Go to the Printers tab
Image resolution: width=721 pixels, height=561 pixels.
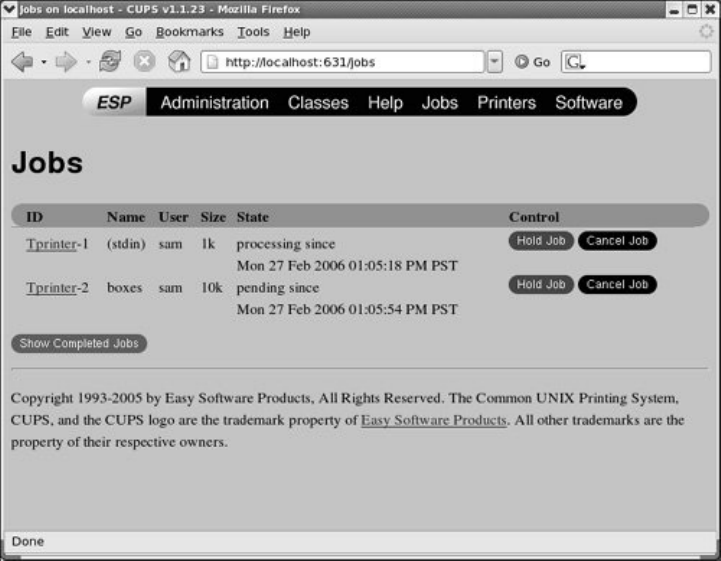[507, 103]
